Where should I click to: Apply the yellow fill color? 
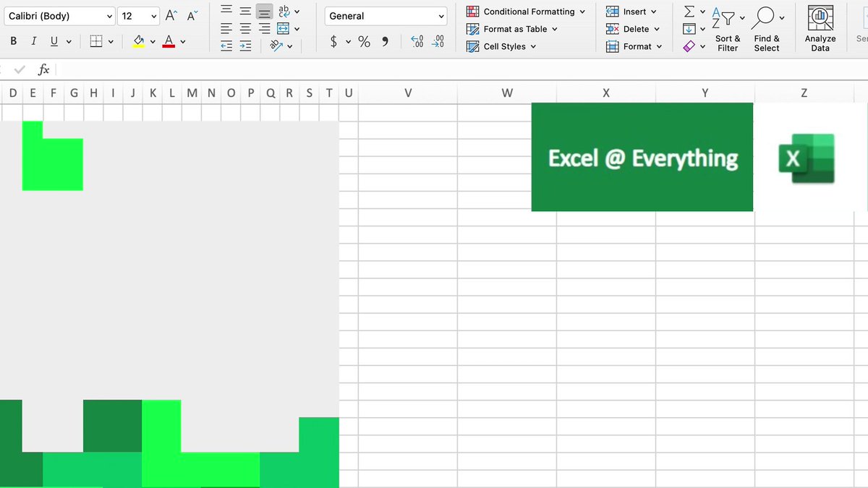139,41
